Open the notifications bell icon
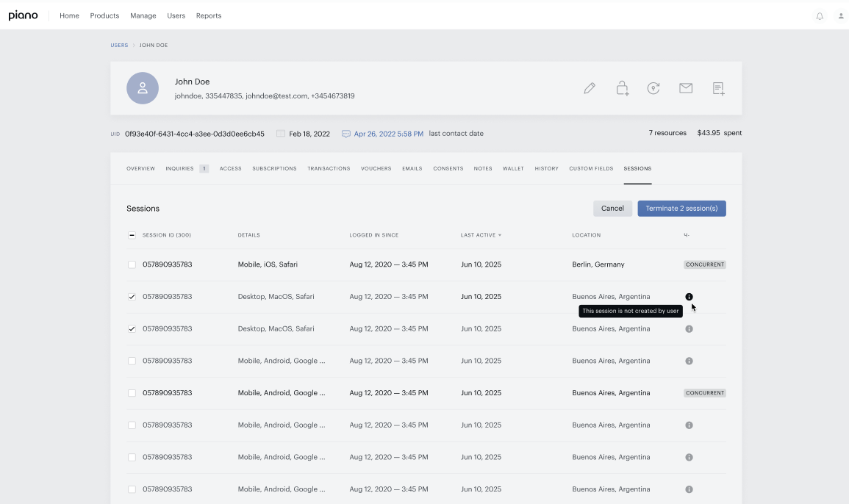 (x=820, y=16)
